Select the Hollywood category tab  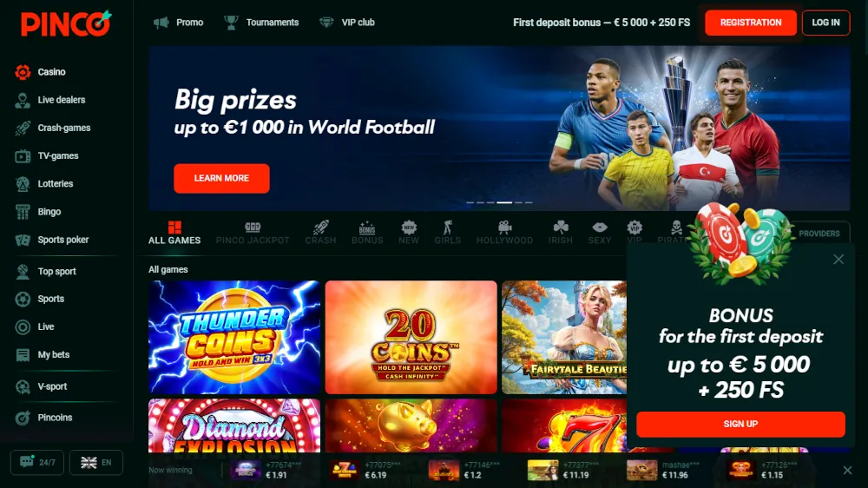coord(504,234)
